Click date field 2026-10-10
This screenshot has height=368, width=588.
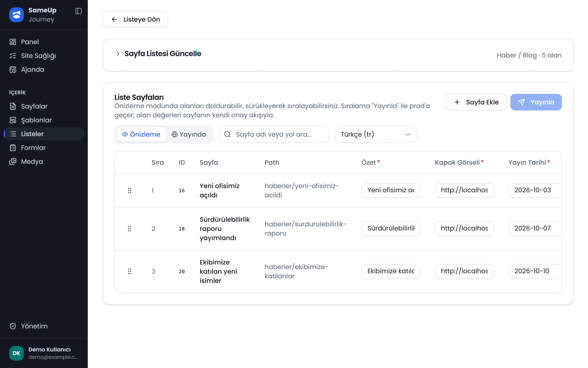(x=535, y=271)
